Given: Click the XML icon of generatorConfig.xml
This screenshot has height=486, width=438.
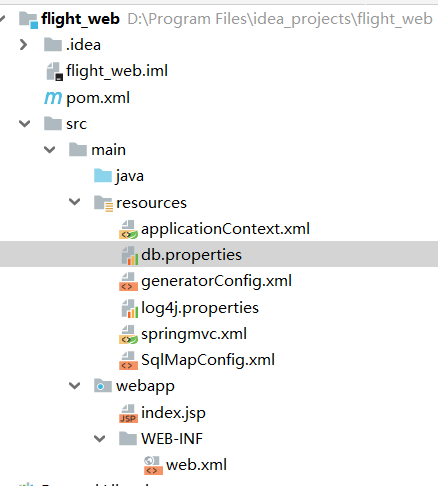Looking at the screenshot, I should tap(128, 282).
